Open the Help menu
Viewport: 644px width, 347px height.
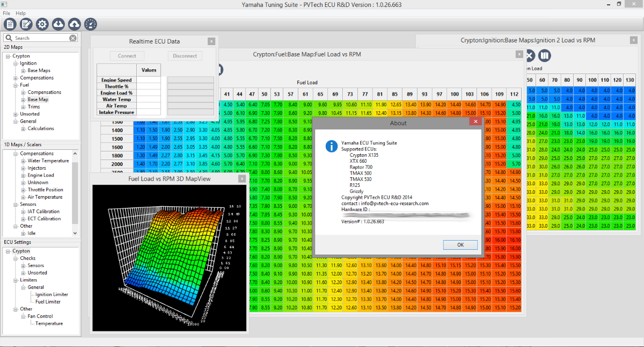tap(21, 13)
